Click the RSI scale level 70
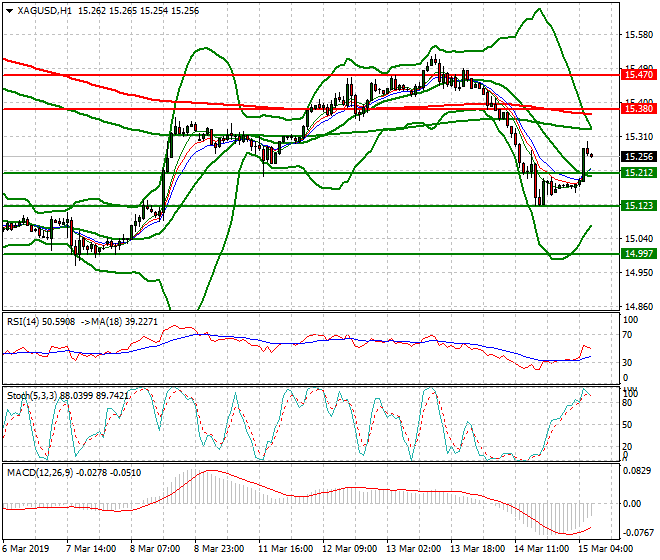Viewport: 660px width, 560px height. click(627, 335)
